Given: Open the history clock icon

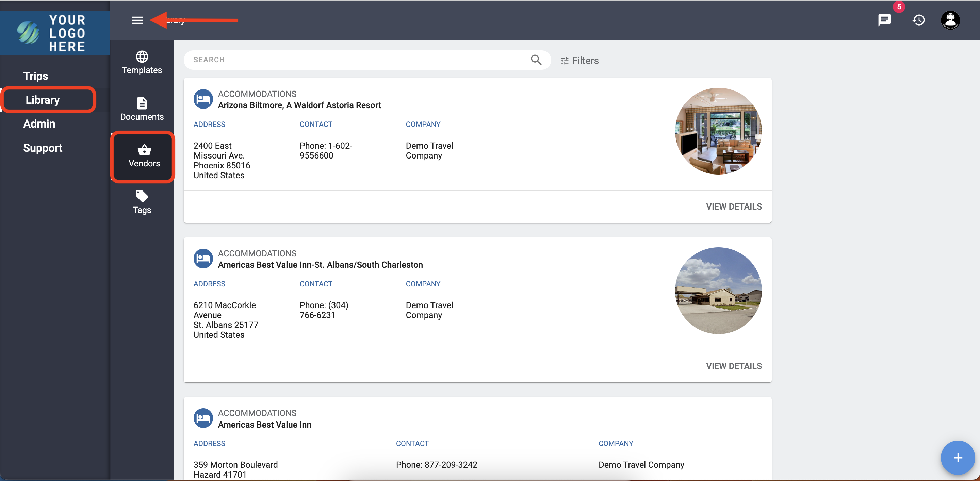Looking at the screenshot, I should pyautogui.click(x=918, y=20).
